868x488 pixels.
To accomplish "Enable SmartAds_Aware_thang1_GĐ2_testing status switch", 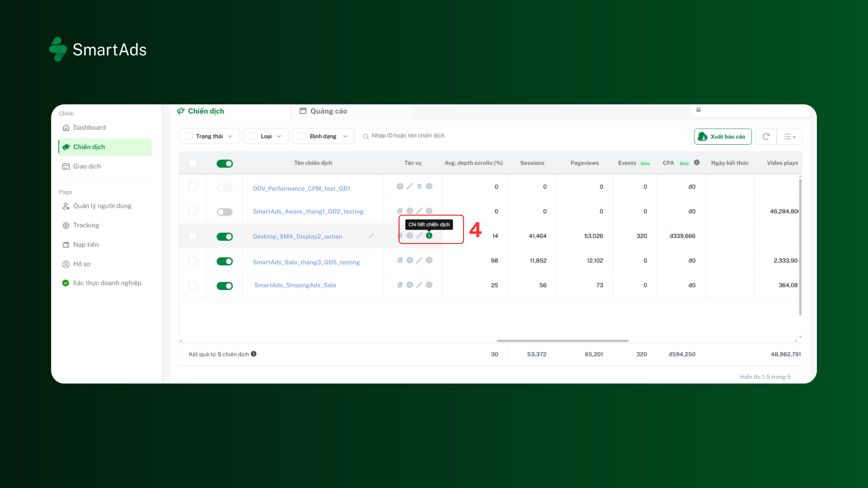I will (225, 212).
